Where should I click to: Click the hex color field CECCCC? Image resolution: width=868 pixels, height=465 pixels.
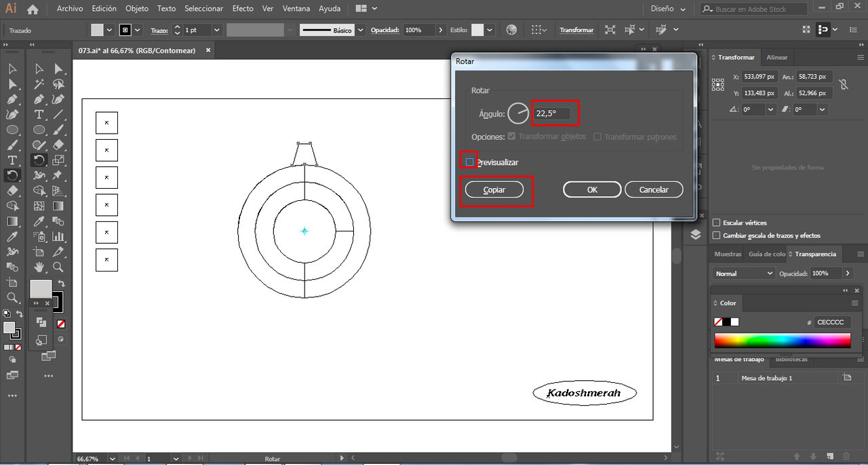831,322
